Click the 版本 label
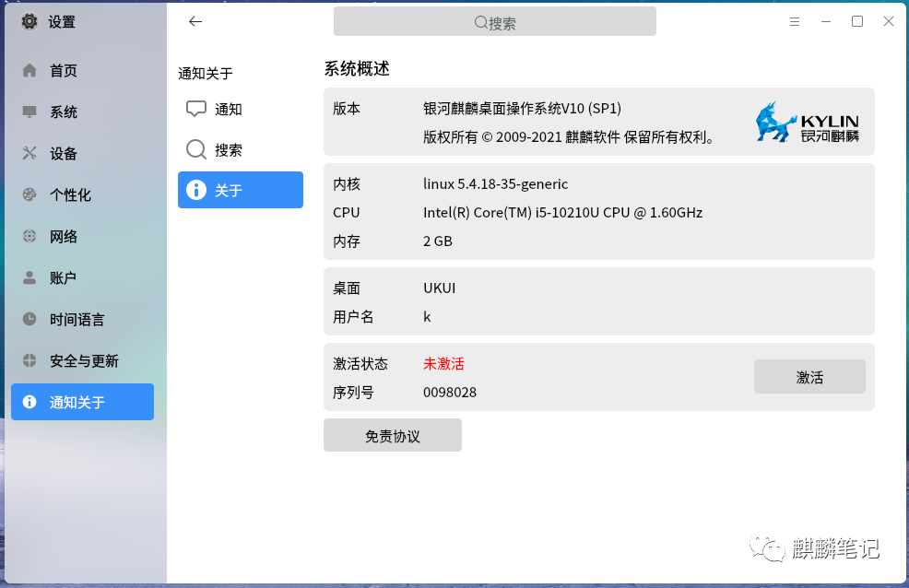This screenshot has width=909, height=588. pyautogui.click(x=347, y=109)
